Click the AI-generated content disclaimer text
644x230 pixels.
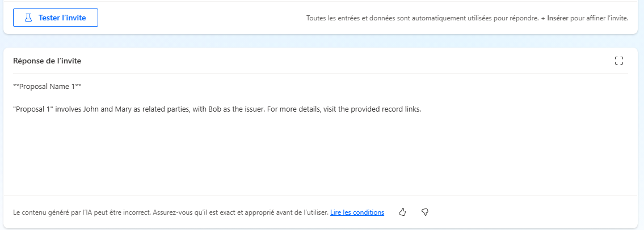(170, 212)
